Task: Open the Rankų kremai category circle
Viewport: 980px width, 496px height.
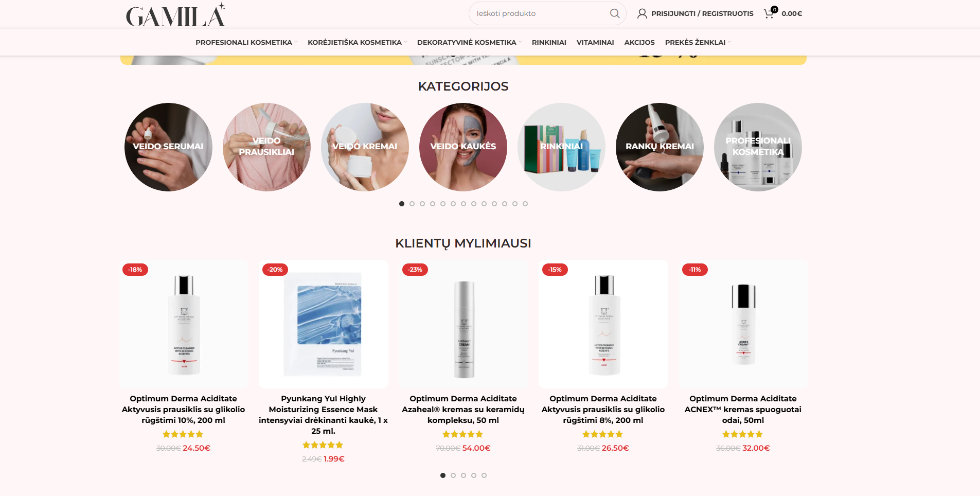Action: pos(660,147)
